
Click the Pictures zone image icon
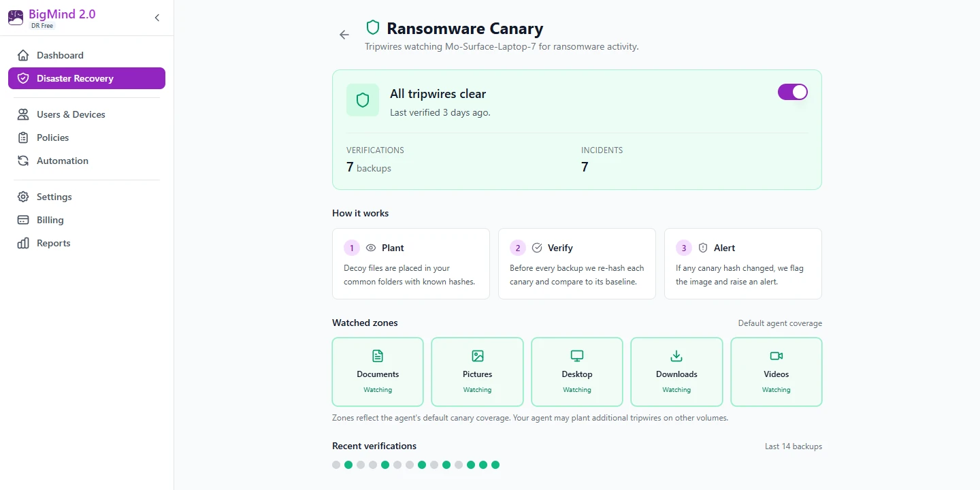[478, 356]
